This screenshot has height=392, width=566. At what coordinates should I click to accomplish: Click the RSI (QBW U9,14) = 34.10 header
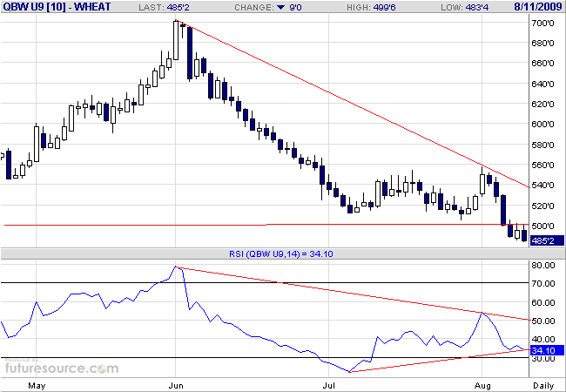(x=281, y=254)
